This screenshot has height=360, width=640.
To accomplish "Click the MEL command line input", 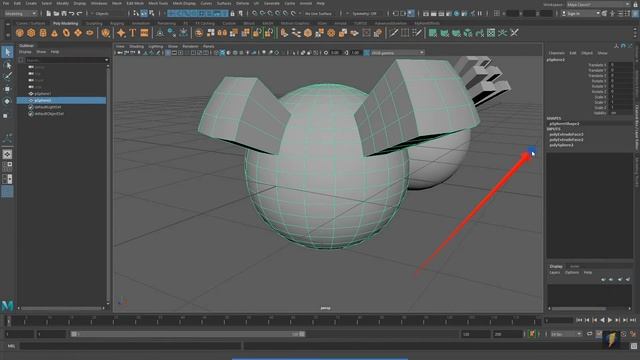I will click(131, 346).
